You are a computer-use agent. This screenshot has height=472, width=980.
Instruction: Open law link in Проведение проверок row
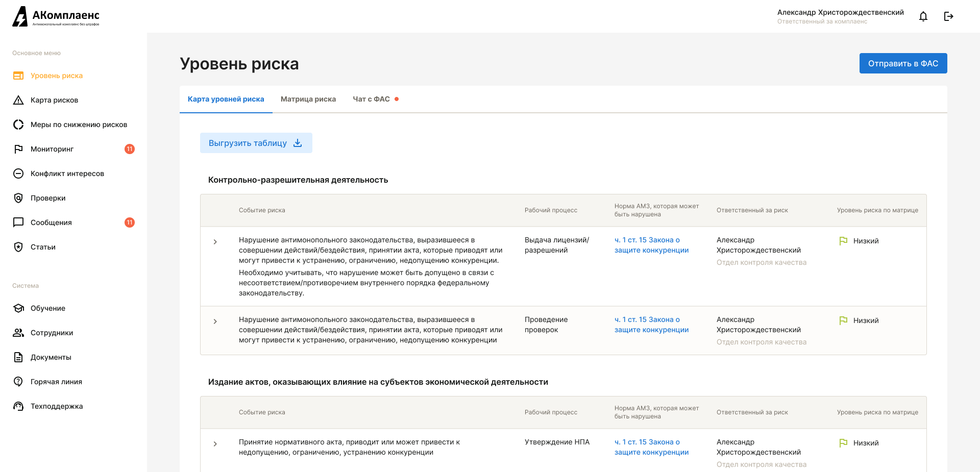pos(651,325)
